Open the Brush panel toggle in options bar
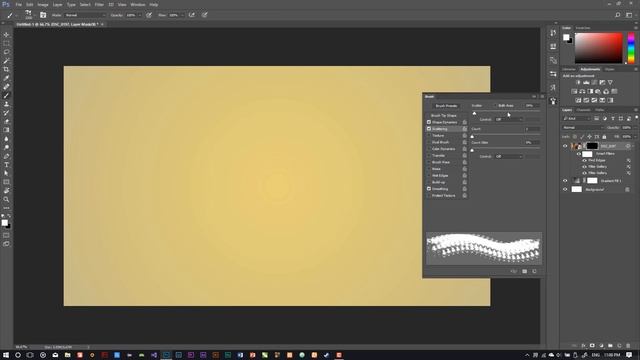Viewport: 640px width, 360px height. click(43, 15)
